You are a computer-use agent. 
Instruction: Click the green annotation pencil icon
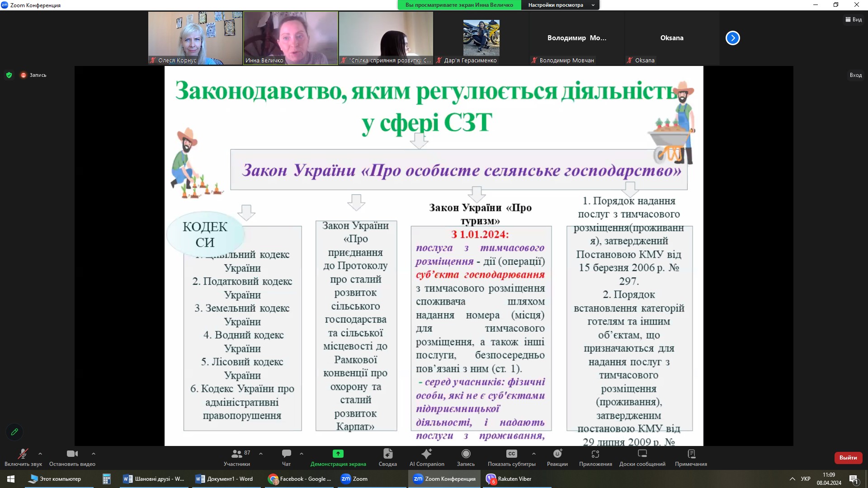point(14,432)
